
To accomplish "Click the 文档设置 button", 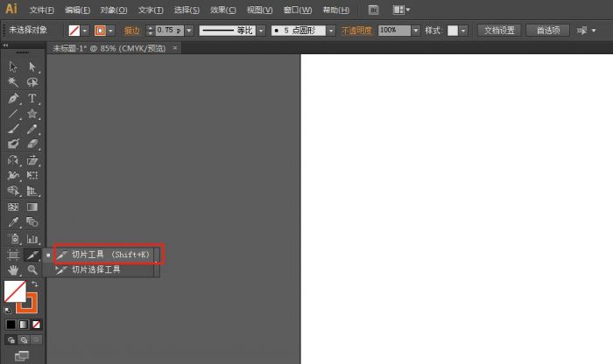I will [501, 30].
